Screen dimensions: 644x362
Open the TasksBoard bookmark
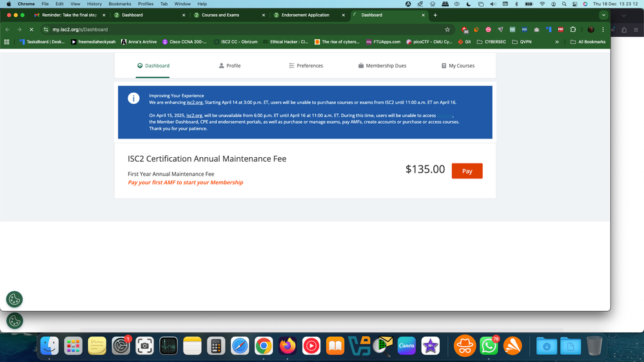[42, 42]
